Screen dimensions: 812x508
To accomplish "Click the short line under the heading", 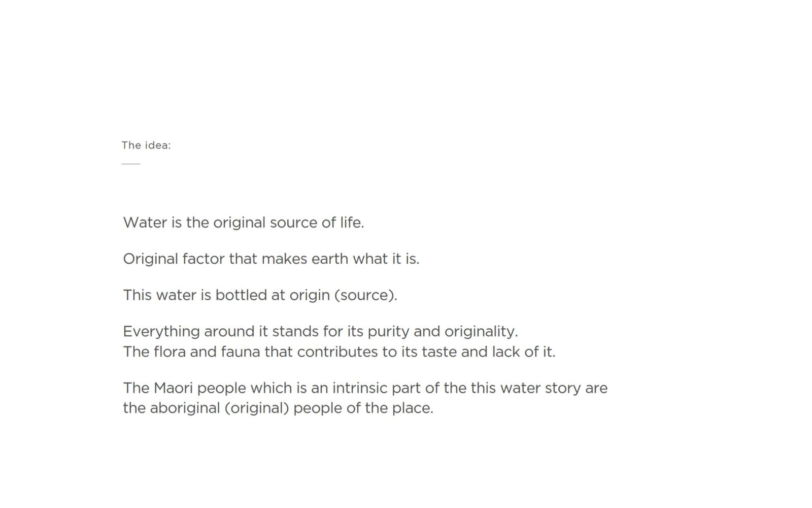I will click(x=131, y=164).
